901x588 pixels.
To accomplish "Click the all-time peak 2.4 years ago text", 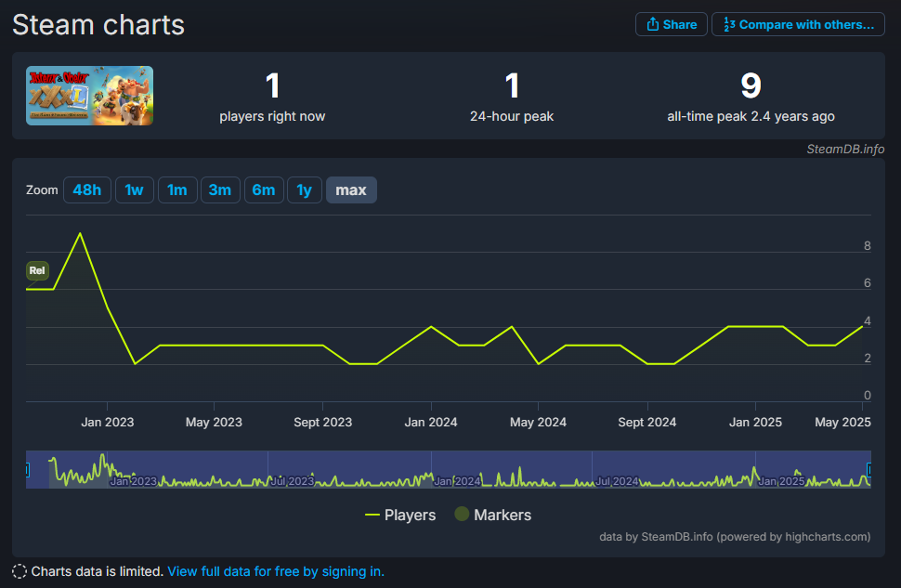I will (751, 116).
